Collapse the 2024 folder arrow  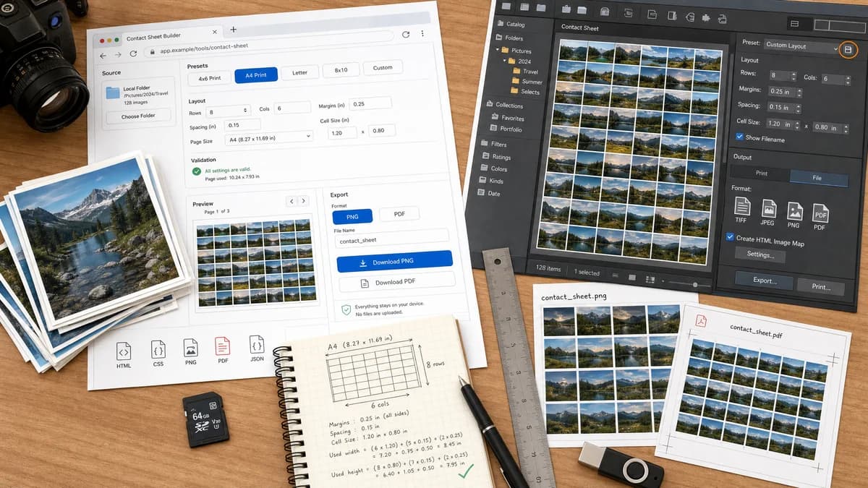(x=504, y=61)
